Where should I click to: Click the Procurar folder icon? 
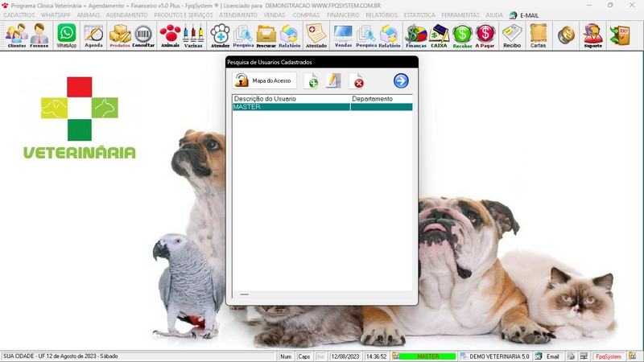coord(266,35)
